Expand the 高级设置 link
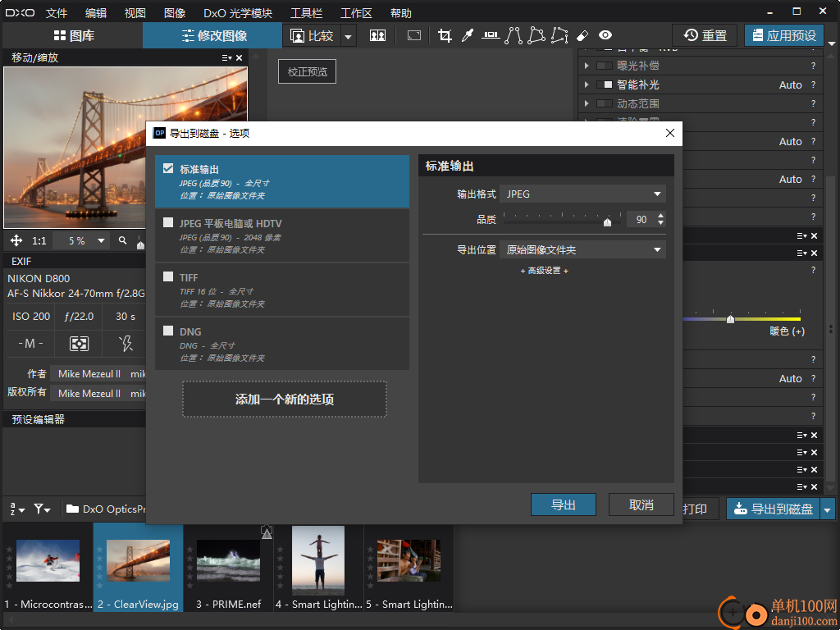The height and width of the screenshot is (630, 840). pyautogui.click(x=545, y=271)
